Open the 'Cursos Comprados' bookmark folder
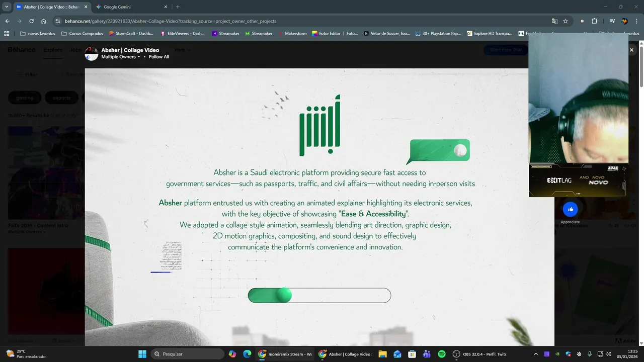The image size is (644, 362). pyautogui.click(x=82, y=34)
